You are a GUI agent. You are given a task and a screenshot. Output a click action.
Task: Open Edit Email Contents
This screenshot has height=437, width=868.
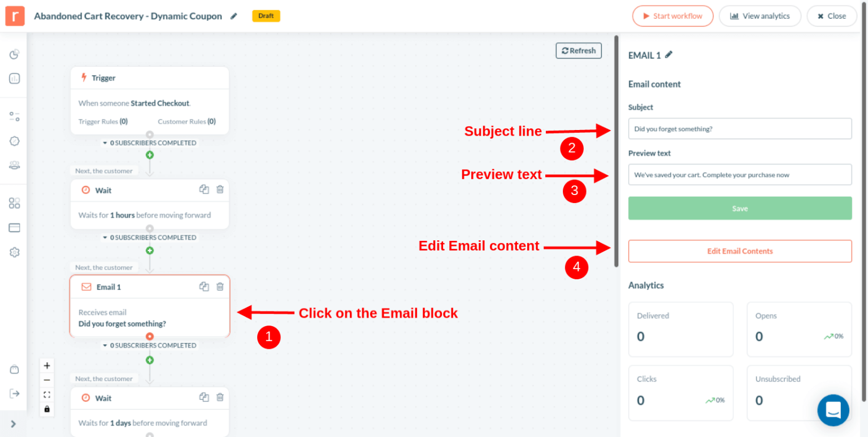(740, 251)
